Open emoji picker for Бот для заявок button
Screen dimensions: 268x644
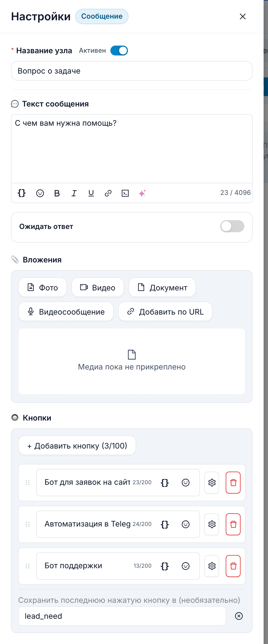[186, 483]
